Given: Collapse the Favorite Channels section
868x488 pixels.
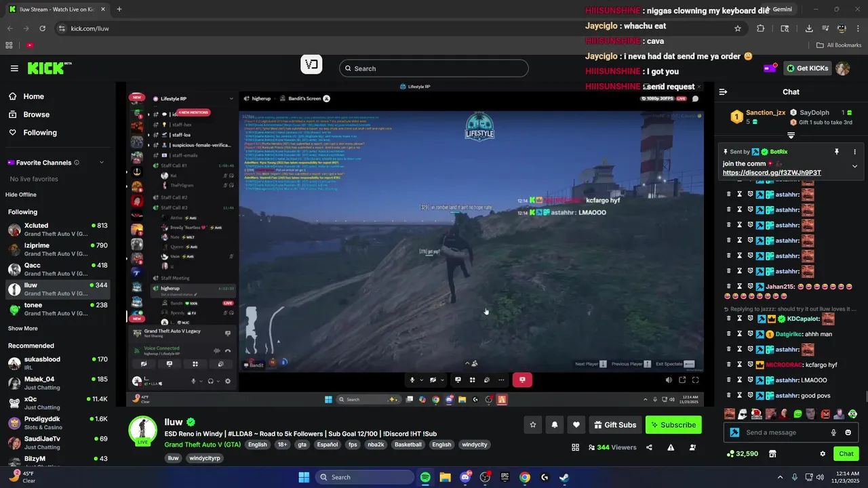Looking at the screenshot, I should click(x=102, y=163).
